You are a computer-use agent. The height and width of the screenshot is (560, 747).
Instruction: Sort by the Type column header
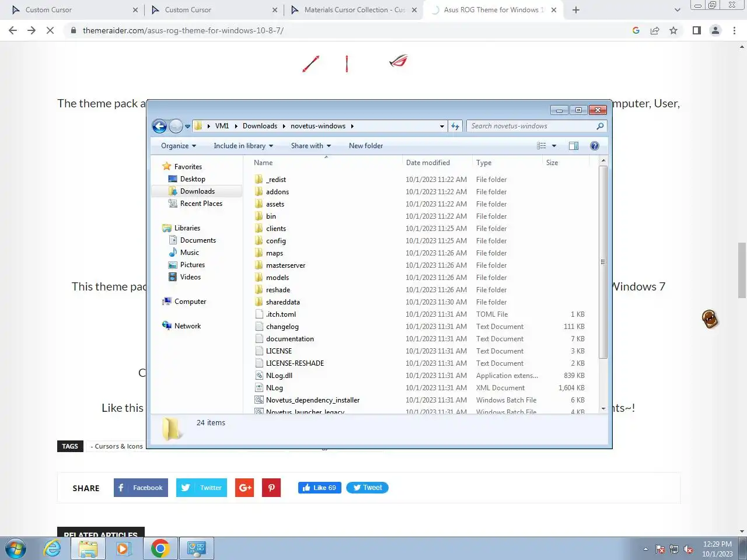point(507,163)
